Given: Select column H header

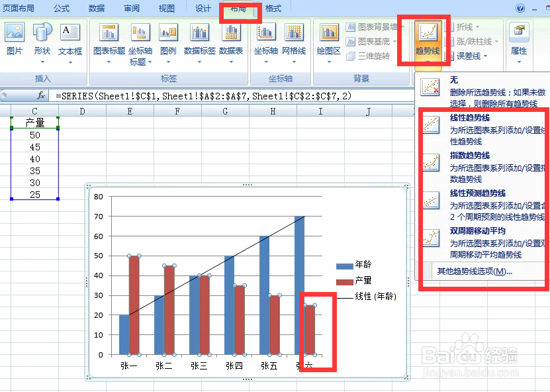Looking at the screenshot, I should [273, 111].
